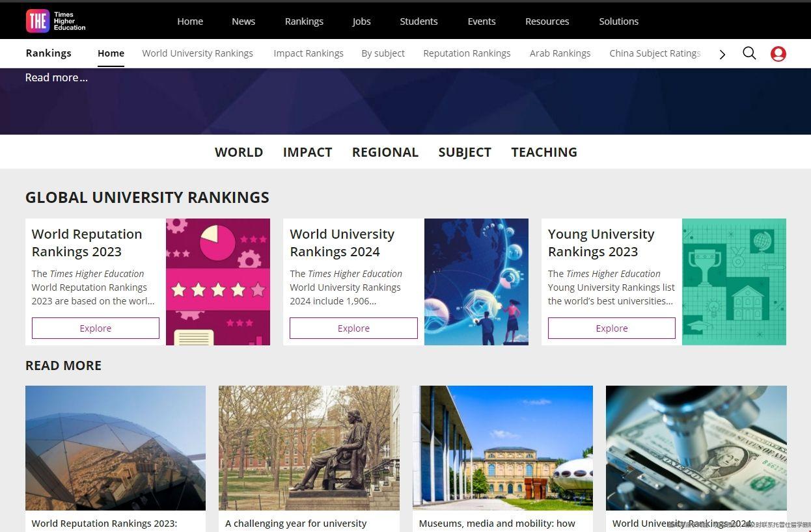Open the Home item in top navigation

tap(190, 21)
